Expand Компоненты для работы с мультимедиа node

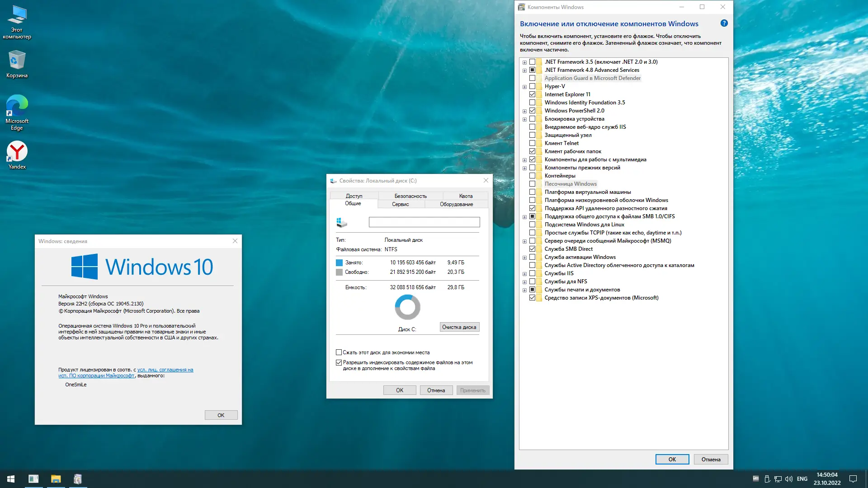[524, 160]
